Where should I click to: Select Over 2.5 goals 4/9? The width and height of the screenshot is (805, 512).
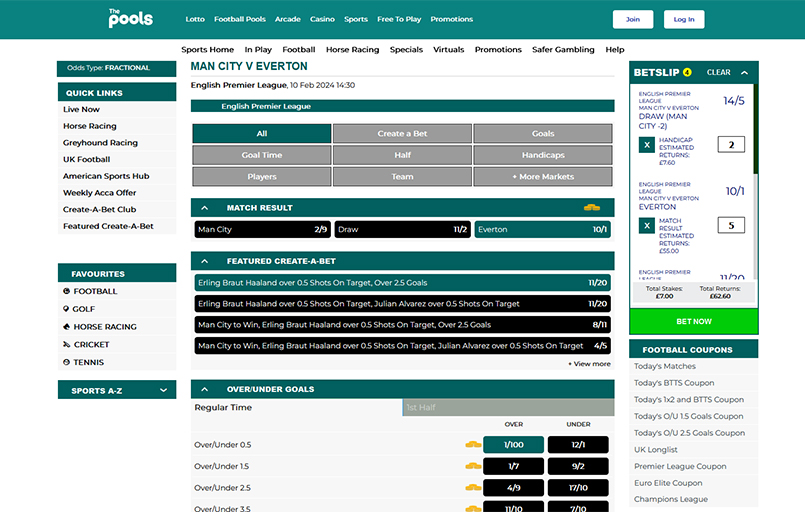click(x=513, y=488)
